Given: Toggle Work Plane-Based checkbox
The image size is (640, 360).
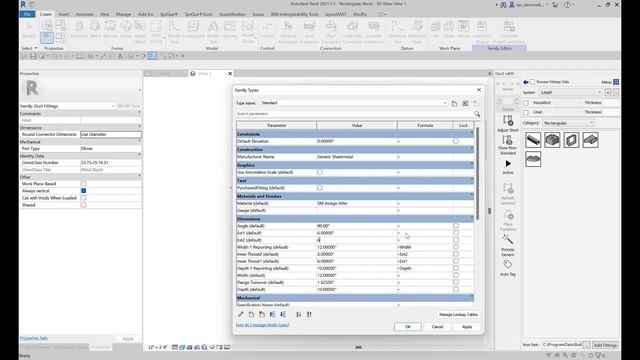Looking at the screenshot, I should point(83,184).
